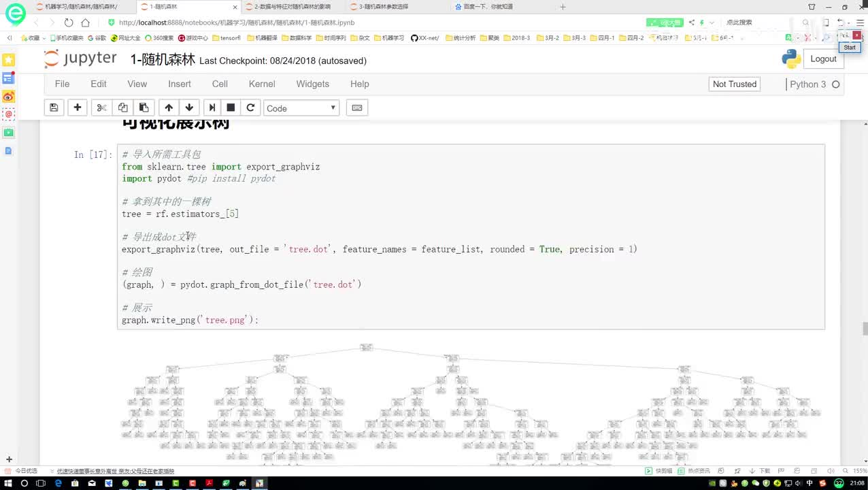
Task: Open the View menu
Action: [137, 84]
